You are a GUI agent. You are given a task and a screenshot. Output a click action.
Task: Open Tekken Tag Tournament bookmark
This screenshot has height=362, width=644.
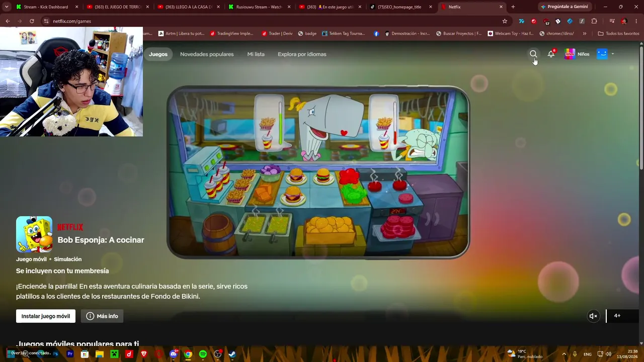344,34
